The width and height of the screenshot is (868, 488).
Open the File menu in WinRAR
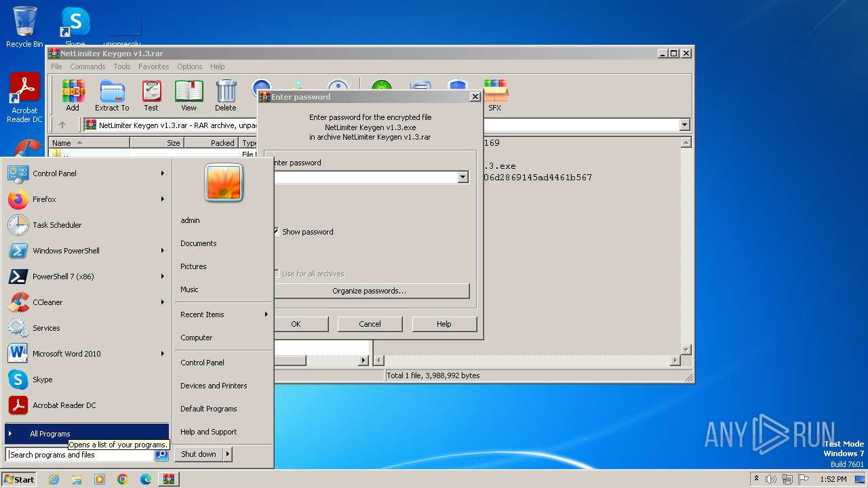(56, 66)
